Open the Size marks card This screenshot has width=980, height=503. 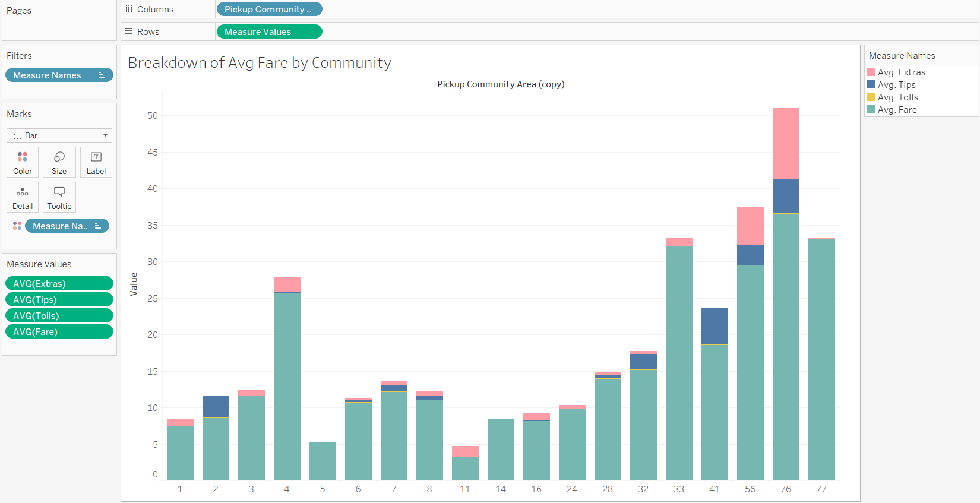[x=59, y=162]
